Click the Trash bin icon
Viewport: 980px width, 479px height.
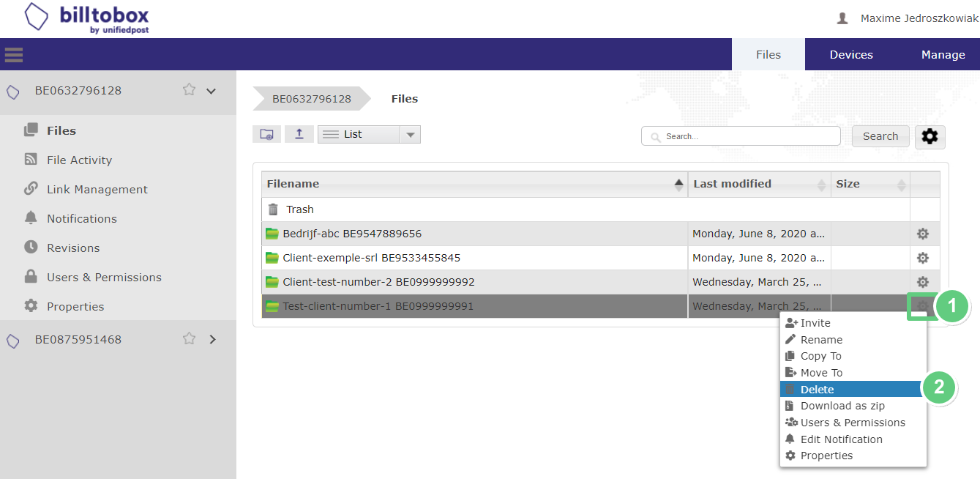(273, 209)
